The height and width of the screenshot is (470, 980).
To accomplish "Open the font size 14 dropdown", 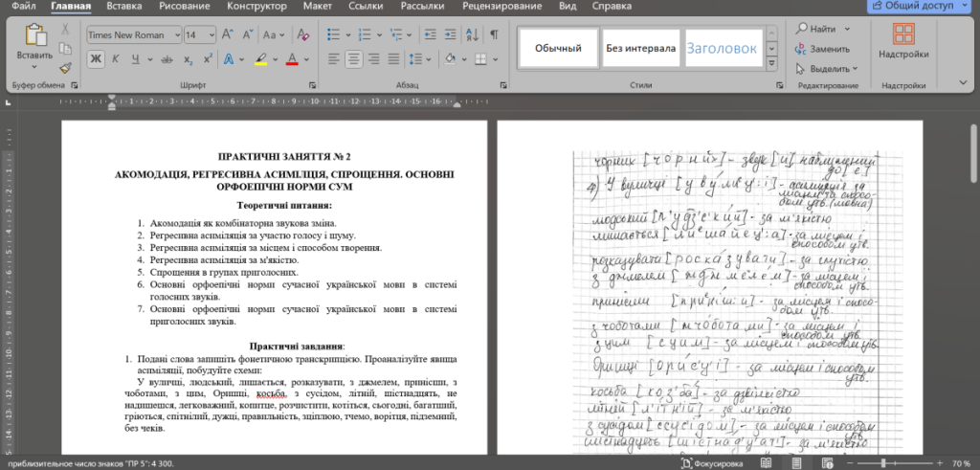I will point(200,34).
